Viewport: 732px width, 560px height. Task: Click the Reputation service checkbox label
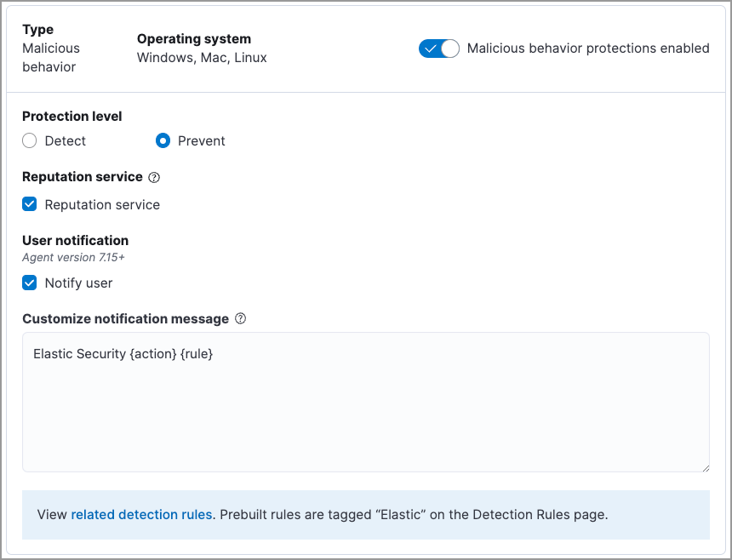point(103,204)
